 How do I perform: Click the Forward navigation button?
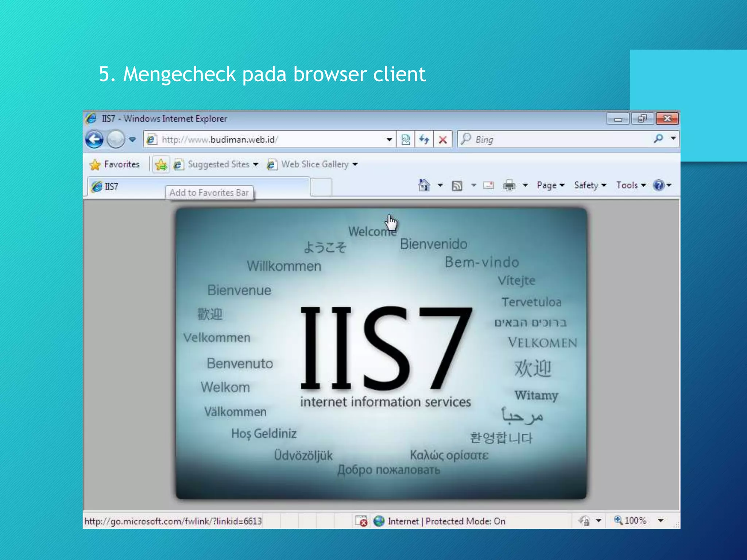pyautogui.click(x=116, y=139)
